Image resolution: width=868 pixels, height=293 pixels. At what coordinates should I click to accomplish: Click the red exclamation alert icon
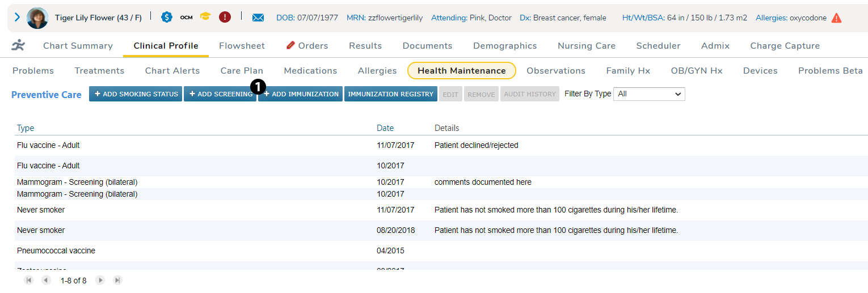click(x=225, y=17)
